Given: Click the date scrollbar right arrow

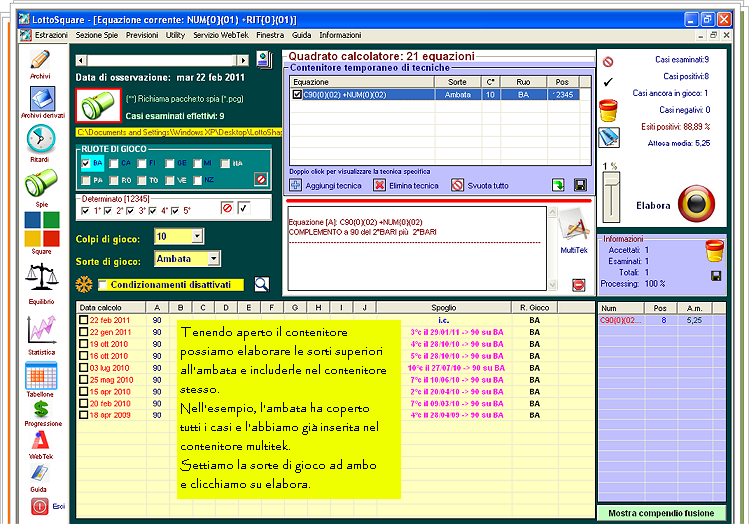Looking at the screenshot, I should click(244, 60).
